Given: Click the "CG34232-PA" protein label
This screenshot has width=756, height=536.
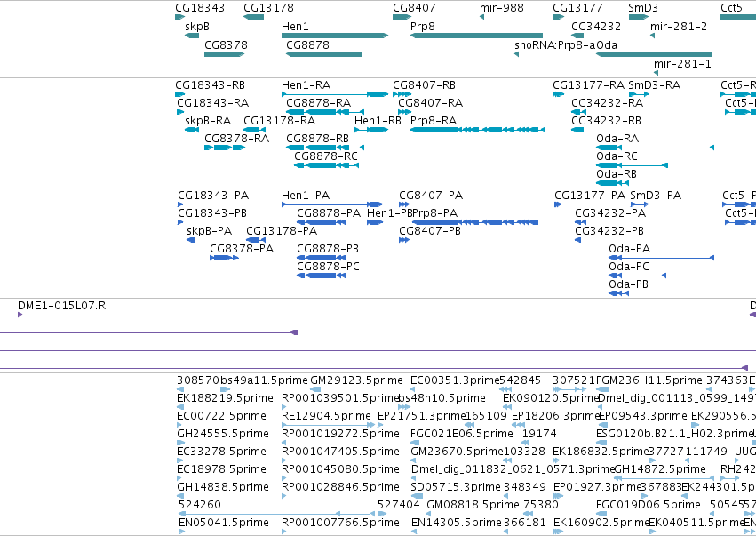Looking at the screenshot, I should pos(610,213).
